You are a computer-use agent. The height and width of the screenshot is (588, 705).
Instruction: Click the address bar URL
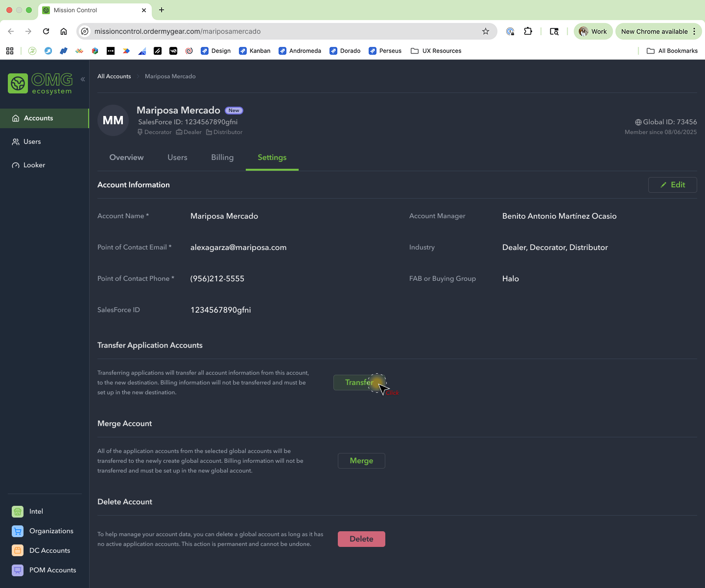pyautogui.click(x=177, y=31)
